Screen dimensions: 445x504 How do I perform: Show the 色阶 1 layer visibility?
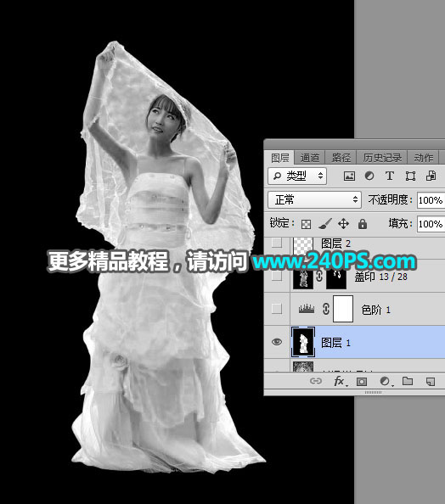pyautogui.click(x=276, y=309)
